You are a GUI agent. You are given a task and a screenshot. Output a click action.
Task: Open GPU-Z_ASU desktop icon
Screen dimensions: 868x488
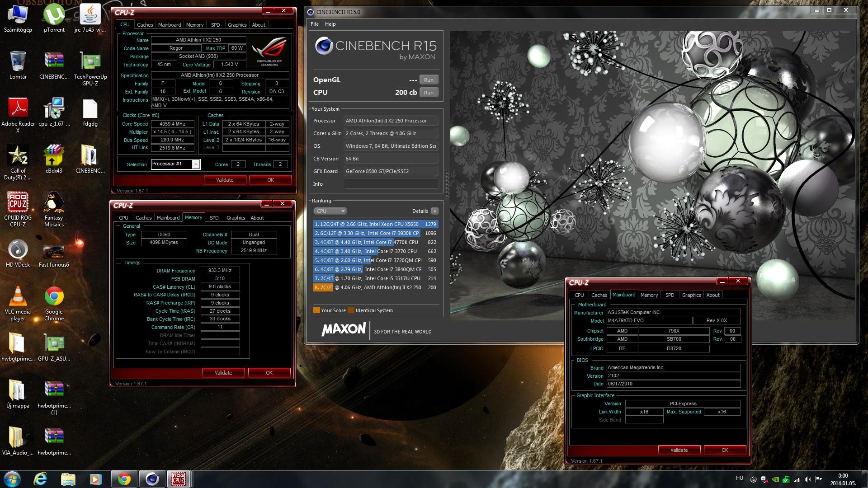tap(54, 347)
